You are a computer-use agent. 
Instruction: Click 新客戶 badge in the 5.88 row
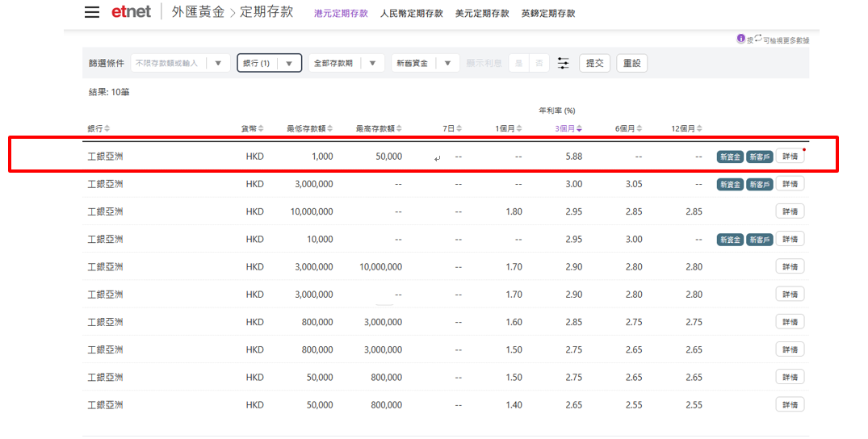click(760, 157)
